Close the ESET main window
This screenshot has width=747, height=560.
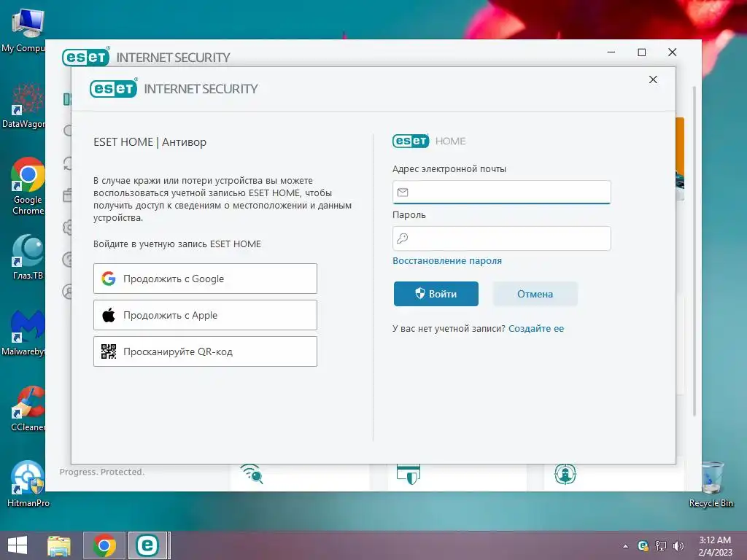click(x=672, y=52)
